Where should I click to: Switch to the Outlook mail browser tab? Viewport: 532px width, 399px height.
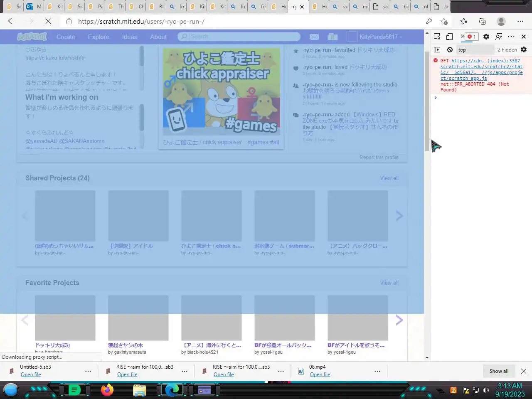pyautogui.click(x=34, y=7)
